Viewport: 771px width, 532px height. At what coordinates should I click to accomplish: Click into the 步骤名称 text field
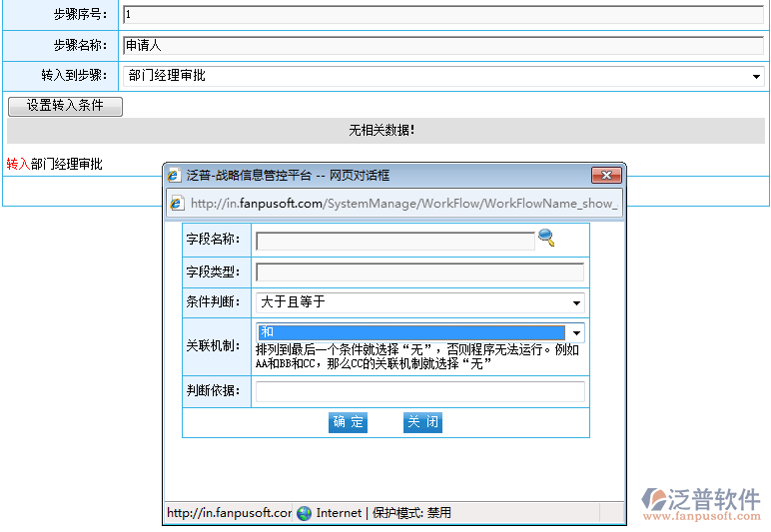[x=442, y=45]
